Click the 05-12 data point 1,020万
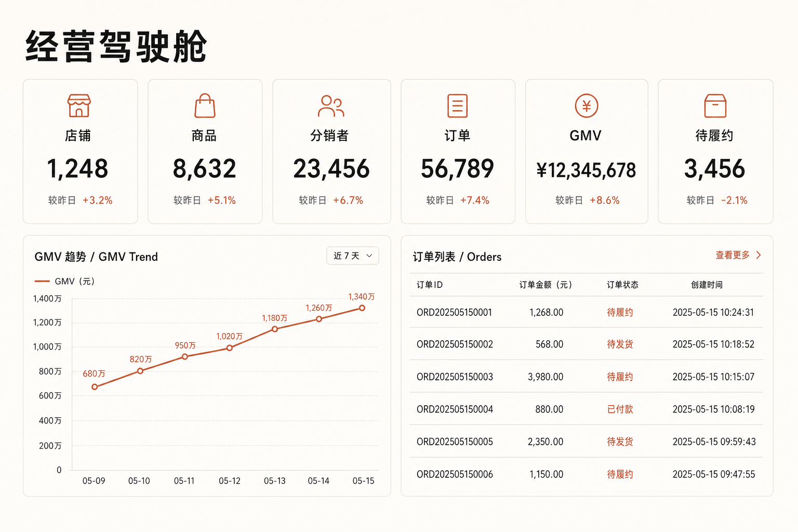 pyautogui.click(x=230, y=348)
